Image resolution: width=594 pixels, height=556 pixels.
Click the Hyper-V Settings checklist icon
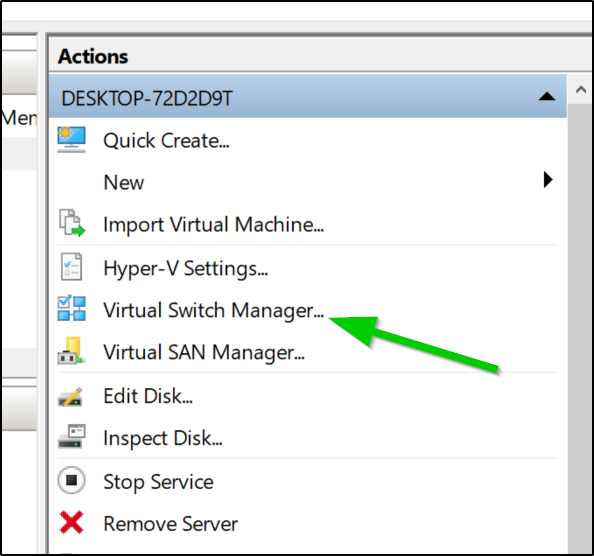71,267
